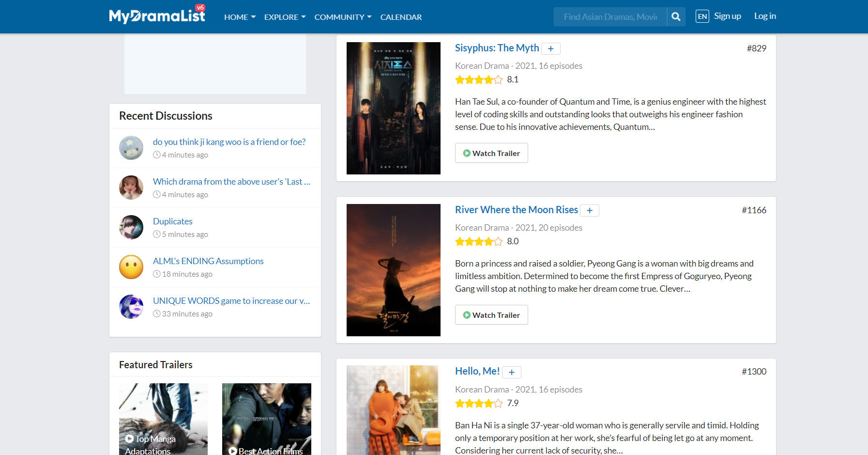Open 'Which drama from the above user's' discussion

pos(231,182)
